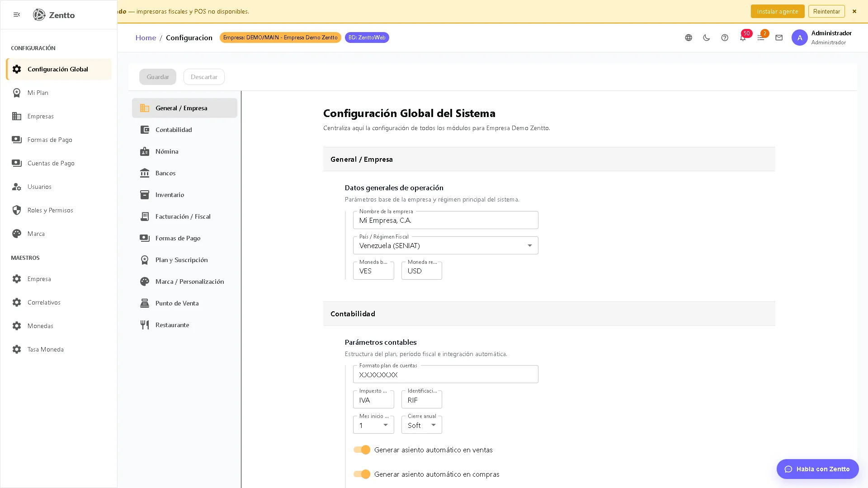Click the Configuración Global del Sistema heading
This screenshot has height=488, width=868.
(x=409, y=113)
